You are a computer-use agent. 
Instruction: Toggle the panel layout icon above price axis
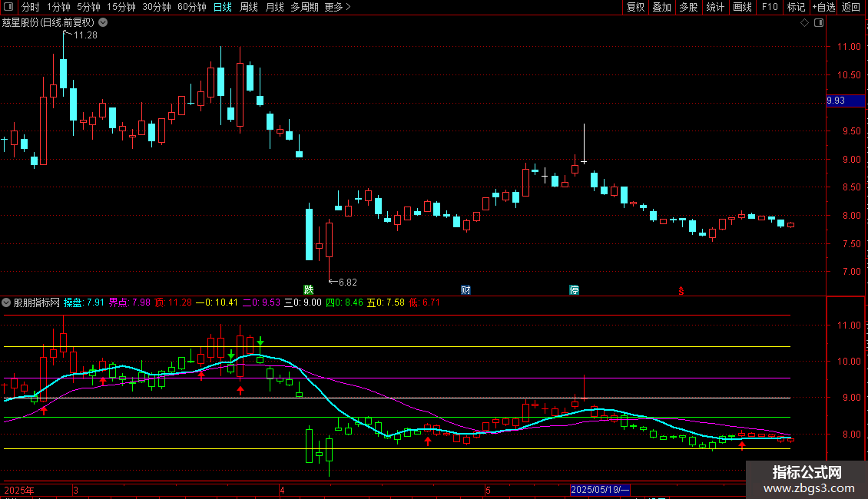tap(819, 23)
